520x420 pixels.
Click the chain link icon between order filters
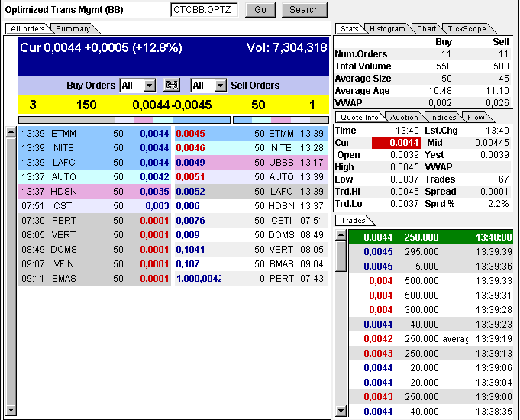[x=172, y=86]
